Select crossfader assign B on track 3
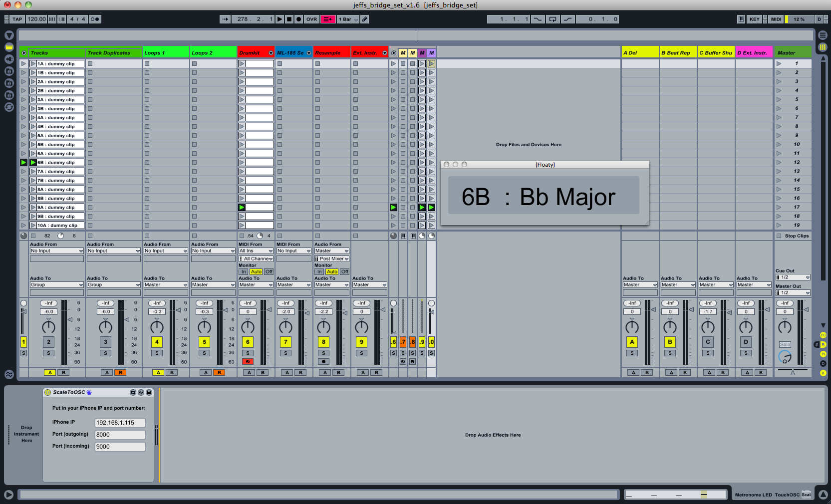The image size is (831, 504). (120, 373)
